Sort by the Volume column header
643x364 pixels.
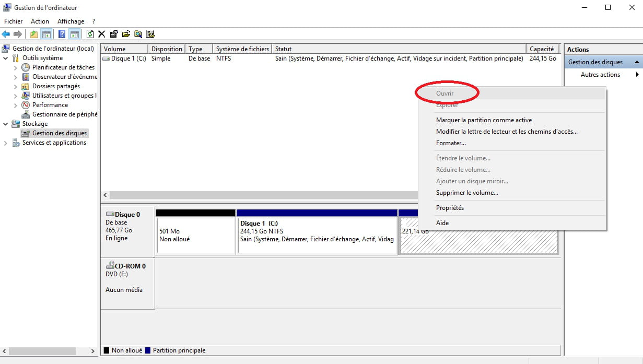124,49
